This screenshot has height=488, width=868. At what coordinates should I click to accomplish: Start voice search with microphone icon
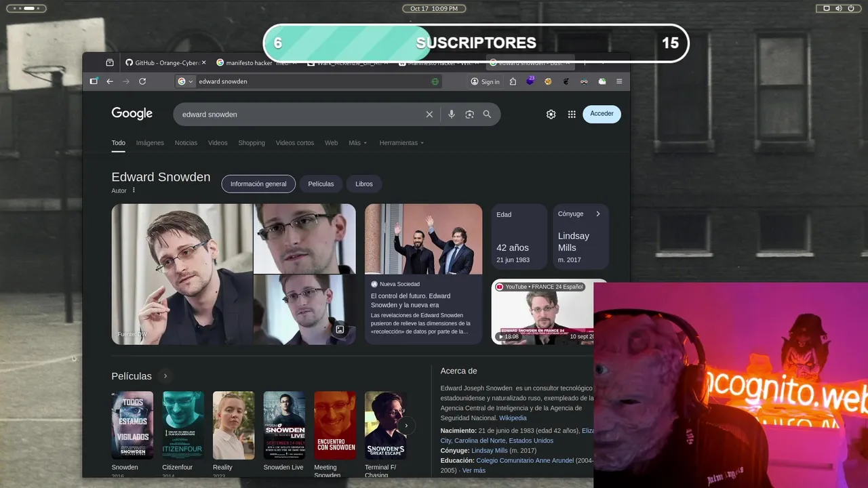[452, 115]
